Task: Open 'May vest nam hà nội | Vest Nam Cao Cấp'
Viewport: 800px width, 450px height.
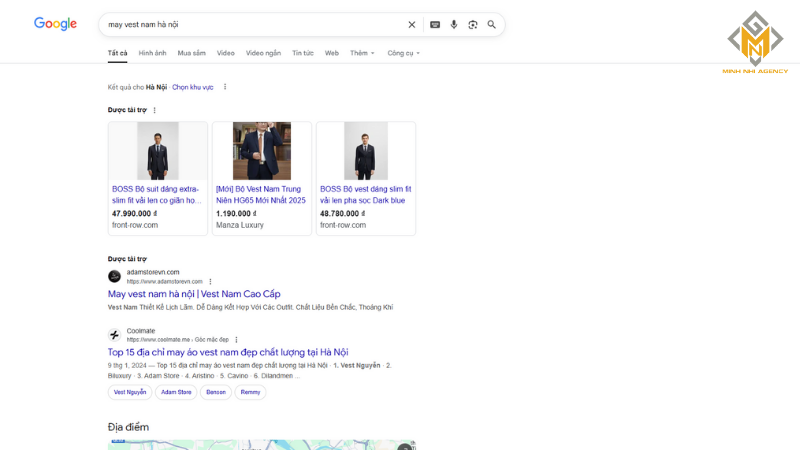Action: tap(194, 294)
